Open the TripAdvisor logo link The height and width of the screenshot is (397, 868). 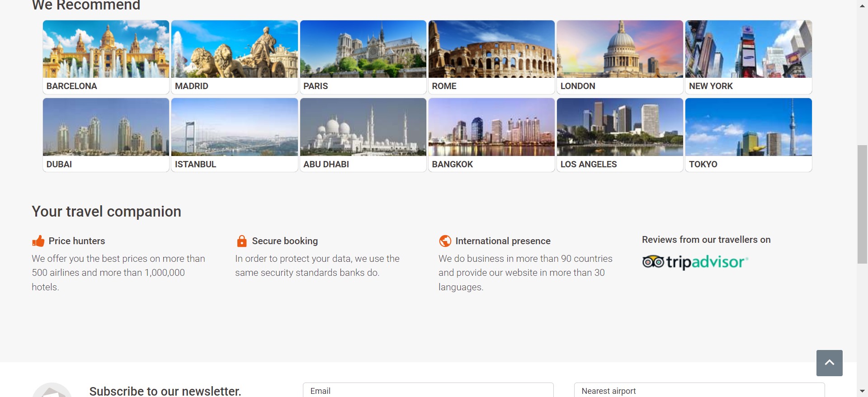[x=695, y=262]
